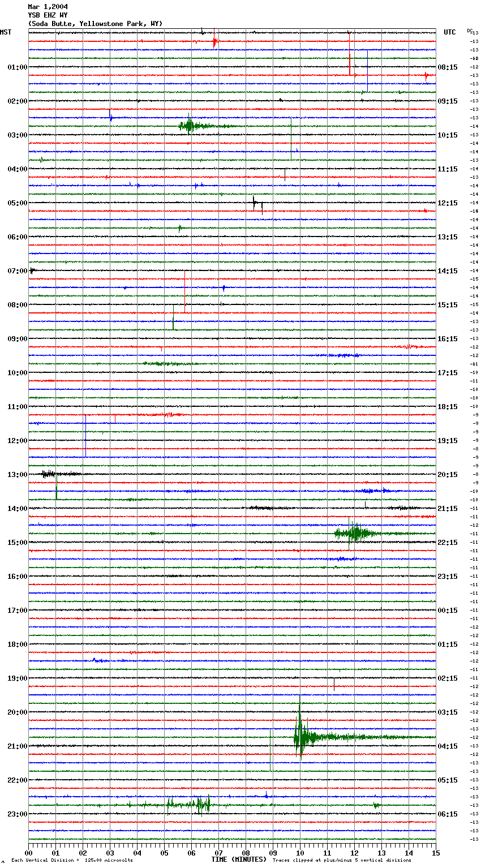This screenshot has height=868, width=481.
Task: Click the 'Traces clipped at plus/minus 5 vertical divisions' note
Action: click(x=342, y=861)
